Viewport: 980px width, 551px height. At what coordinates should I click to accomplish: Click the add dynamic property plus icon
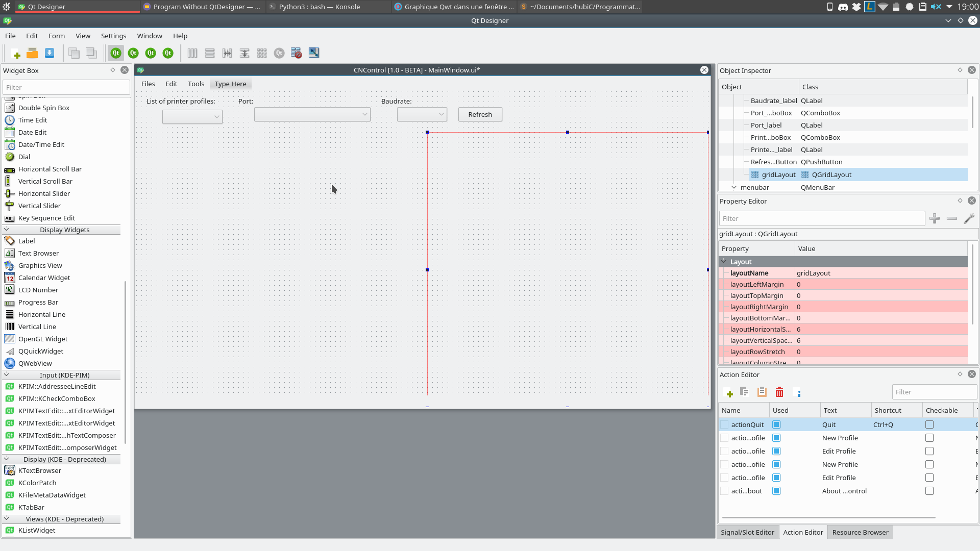(935, 218)
